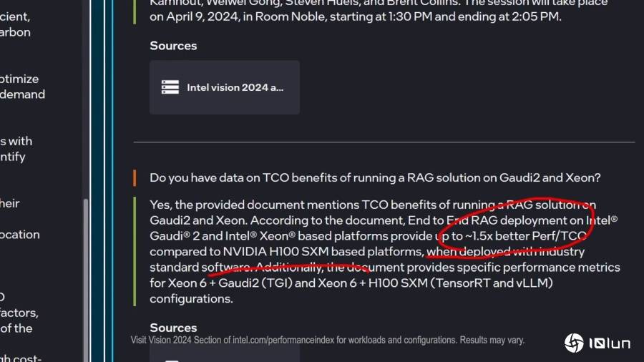Select the sidebar item ending "factors, of the"

click(x=19, y=320)
